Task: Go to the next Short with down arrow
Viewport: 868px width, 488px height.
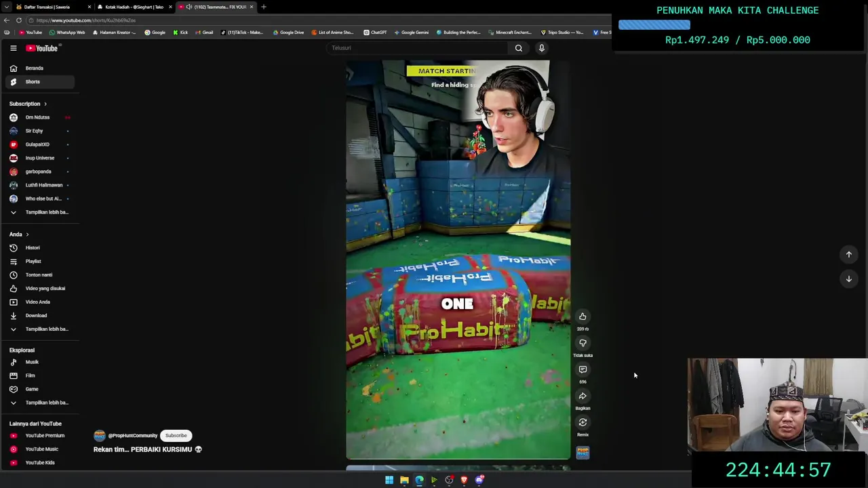Action: [848, 279]
